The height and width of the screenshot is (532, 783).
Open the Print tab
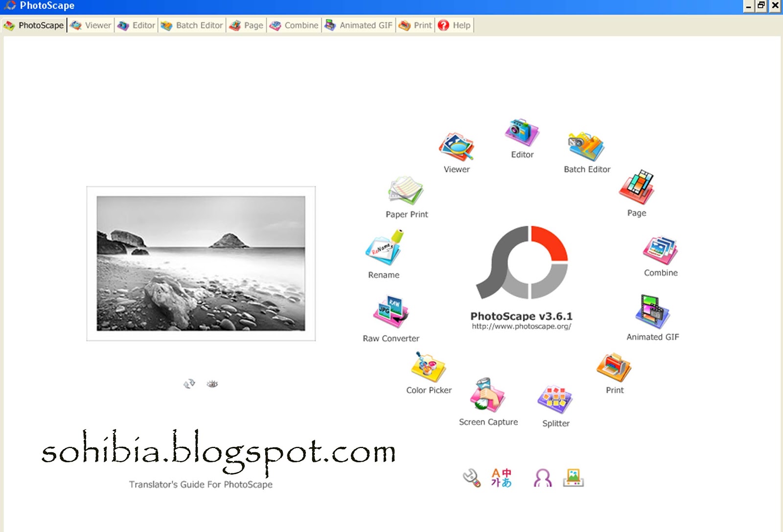point(415,25)
